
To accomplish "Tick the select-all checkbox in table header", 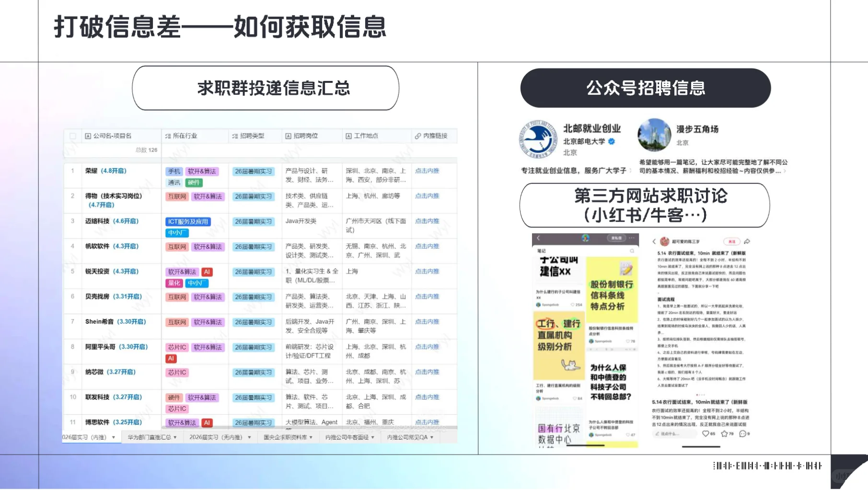I will (x=73, y=136).
